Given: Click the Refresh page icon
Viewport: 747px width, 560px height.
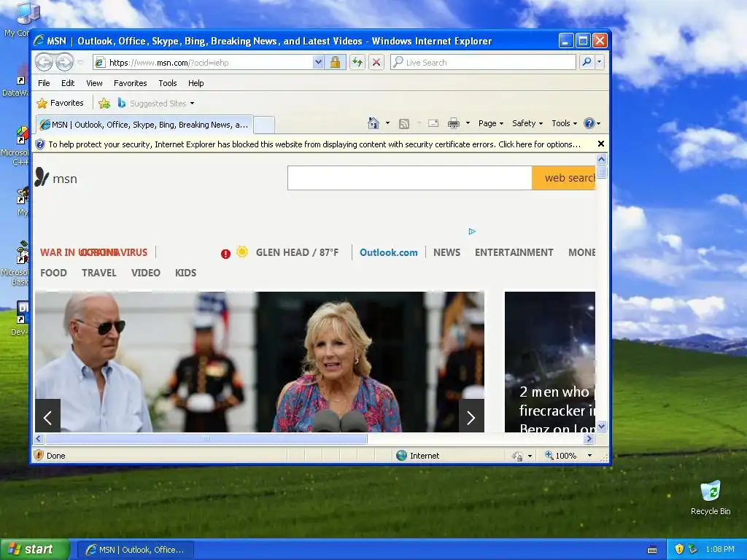Looking at the screenshot, I should [357, 63].
